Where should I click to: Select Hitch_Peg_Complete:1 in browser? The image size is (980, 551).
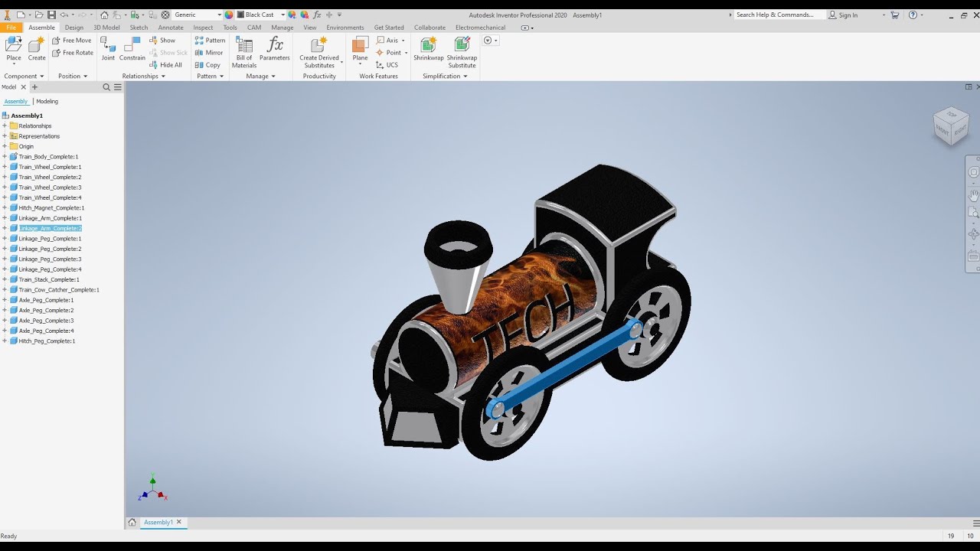tap(47, 341)
